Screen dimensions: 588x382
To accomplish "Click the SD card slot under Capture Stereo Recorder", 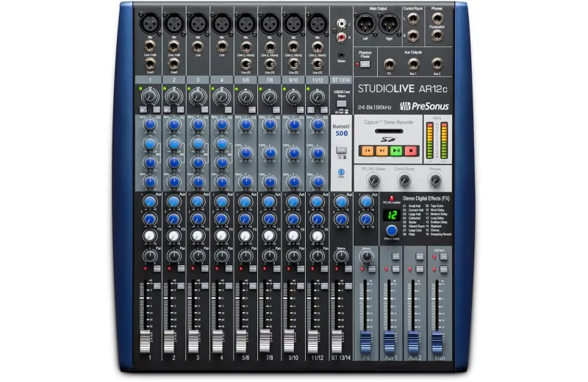I will pyautogui.click(x=389, y=131).
